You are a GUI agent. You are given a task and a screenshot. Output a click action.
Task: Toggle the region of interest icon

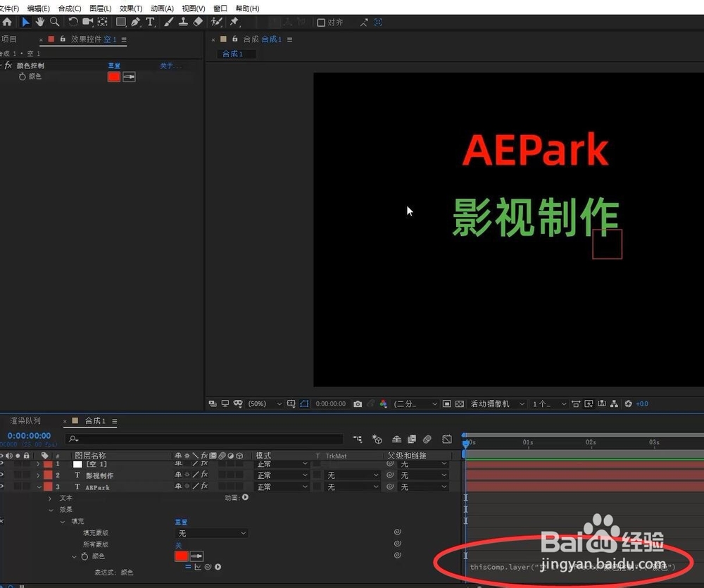(x=447, y=404)
